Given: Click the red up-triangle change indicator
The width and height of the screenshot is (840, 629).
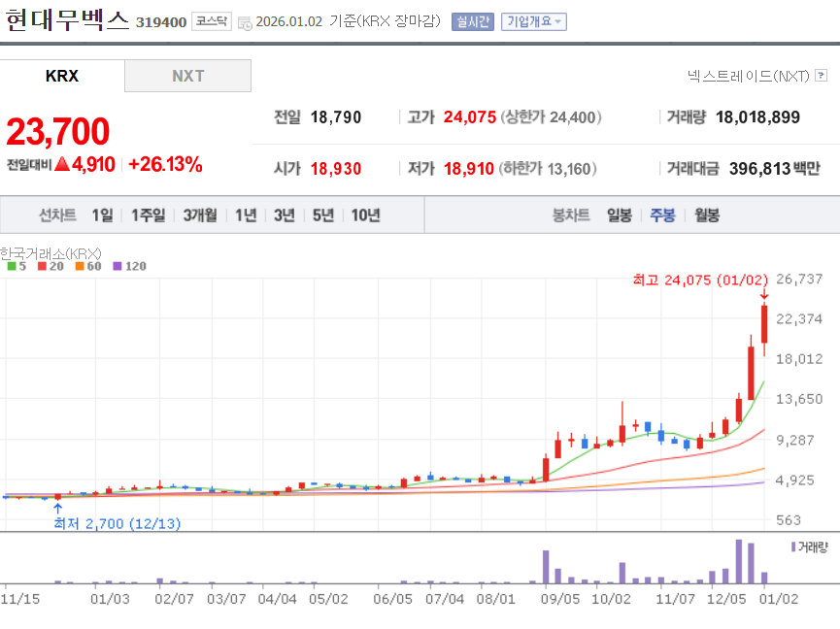Looking at the screenshot, I should tap(62, 164).
